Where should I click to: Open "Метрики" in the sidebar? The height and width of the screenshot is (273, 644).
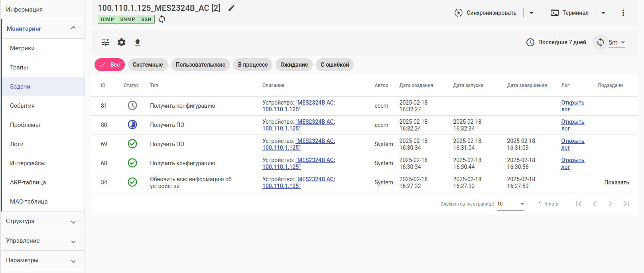[x=22, y=48]
